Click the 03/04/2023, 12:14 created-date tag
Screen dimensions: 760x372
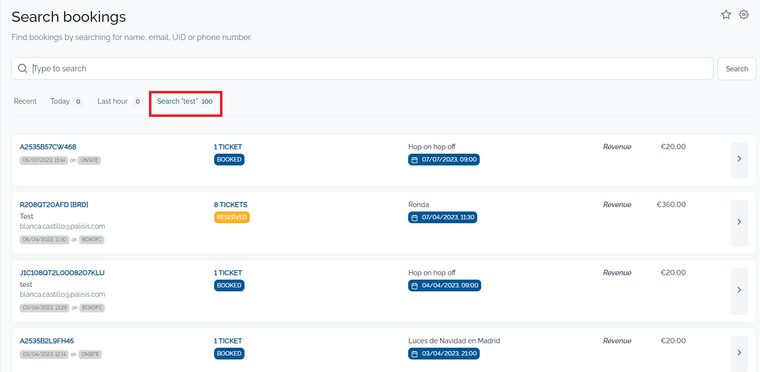tap(44, 354)
